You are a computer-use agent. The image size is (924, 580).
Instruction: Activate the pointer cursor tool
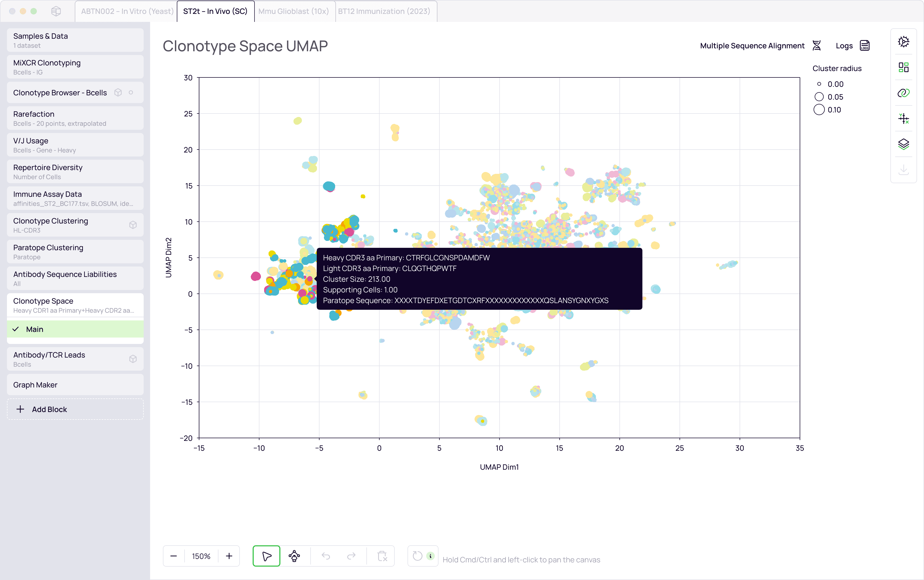tap(267, 556)
